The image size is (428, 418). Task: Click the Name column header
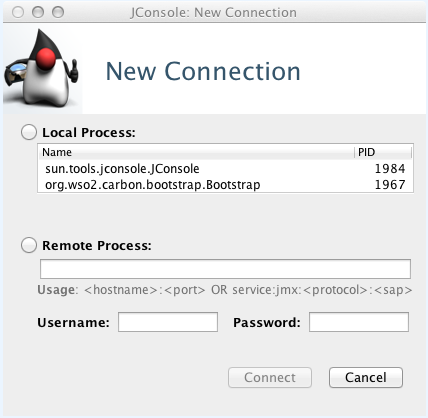pos(196,152)
